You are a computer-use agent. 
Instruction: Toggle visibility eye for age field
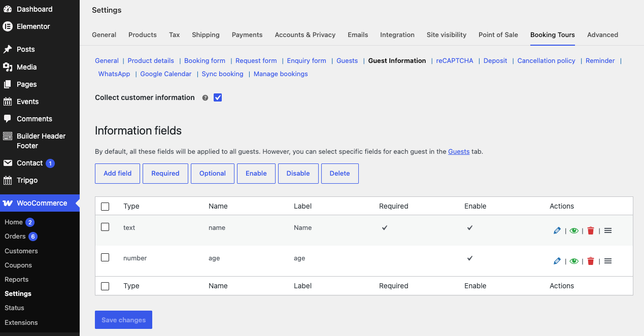click(x=574, y=261)
